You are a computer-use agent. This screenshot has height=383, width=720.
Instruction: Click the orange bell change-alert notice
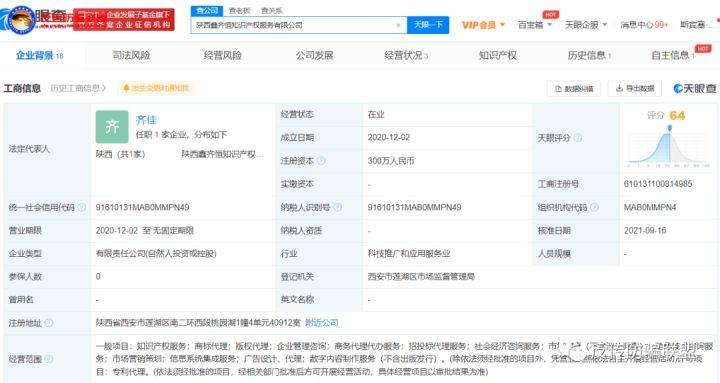coord(156,88)
